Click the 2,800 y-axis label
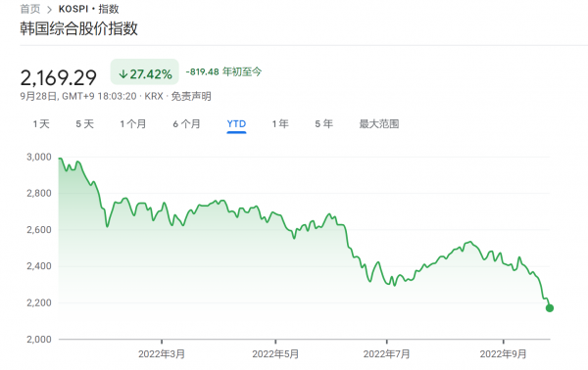Viewport: 588px width, 370px height. [39, 193]
